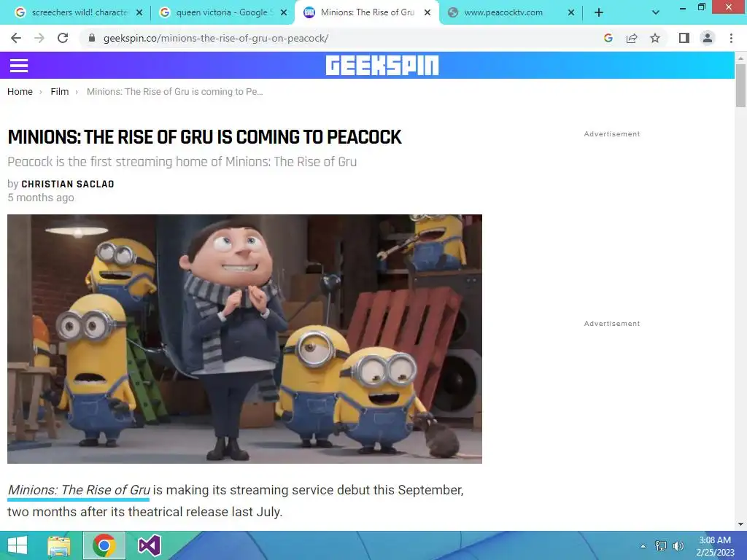Open the Windows Start menu
This screenshot has height=560, width=747.
pos(18,545)
